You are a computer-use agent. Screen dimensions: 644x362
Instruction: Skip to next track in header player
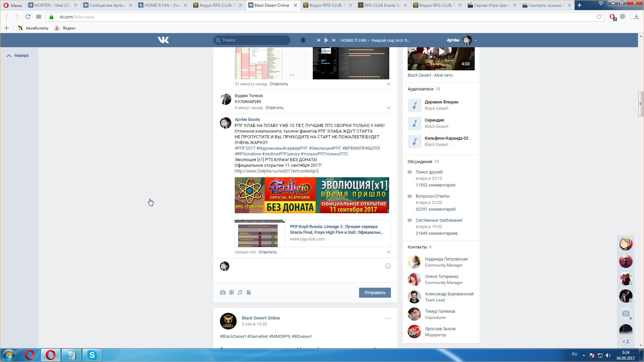coord(334,40)
